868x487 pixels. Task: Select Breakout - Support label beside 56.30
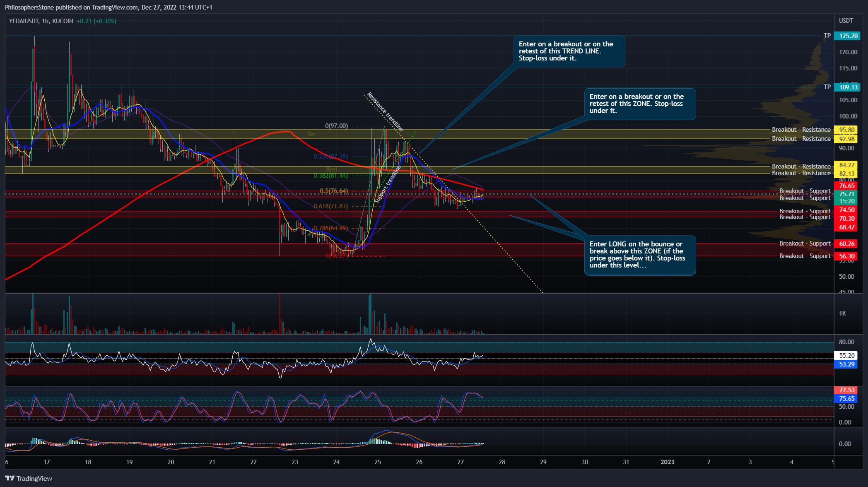click(x=805, y=256)
